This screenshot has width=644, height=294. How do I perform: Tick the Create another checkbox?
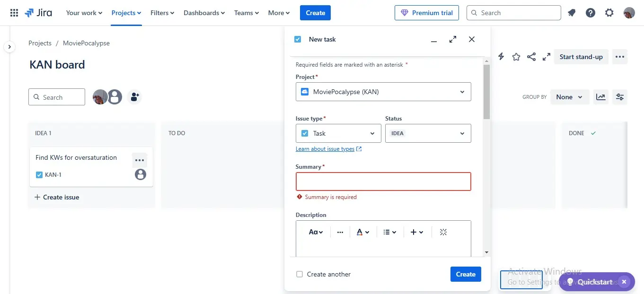pos(300,274)
